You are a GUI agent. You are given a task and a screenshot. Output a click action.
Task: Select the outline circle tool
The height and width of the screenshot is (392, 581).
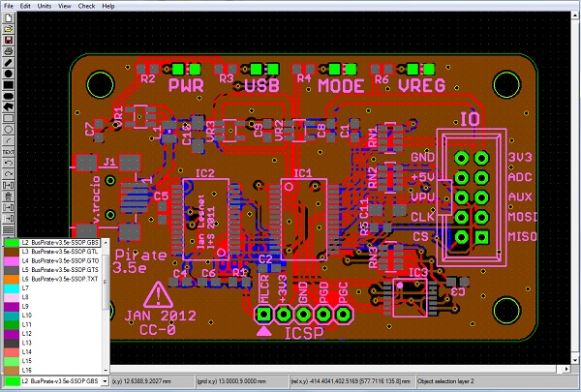coord(8,129)
